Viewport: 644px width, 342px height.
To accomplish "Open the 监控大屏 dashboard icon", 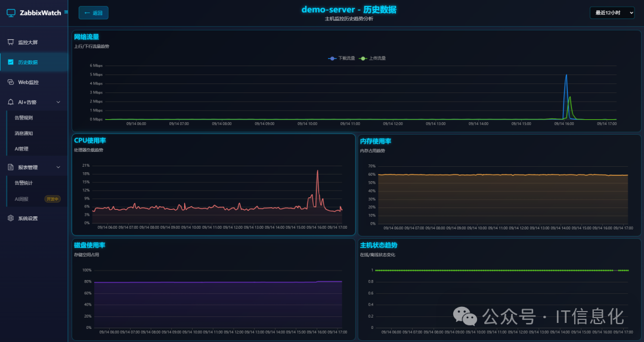I will (11, 42).
